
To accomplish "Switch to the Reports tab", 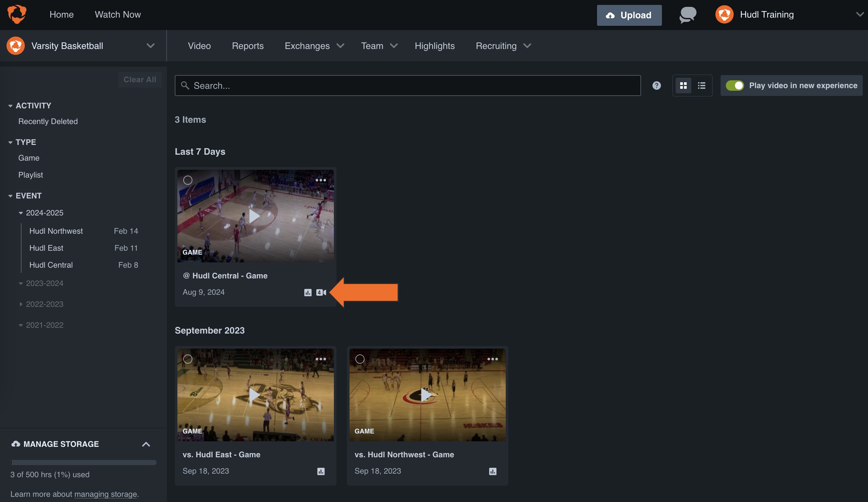I will click(x=248, y=45).
